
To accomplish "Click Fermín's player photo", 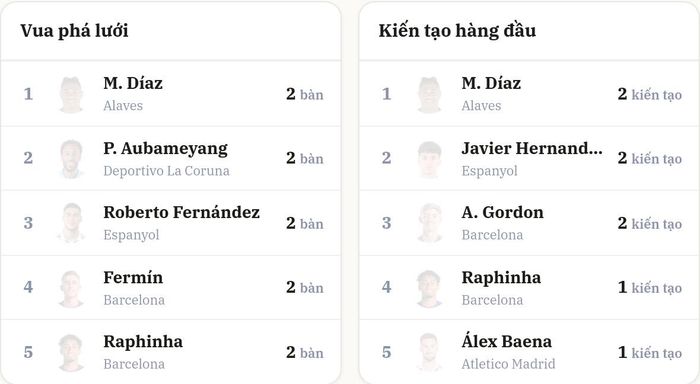I will [x=71, y=288].
